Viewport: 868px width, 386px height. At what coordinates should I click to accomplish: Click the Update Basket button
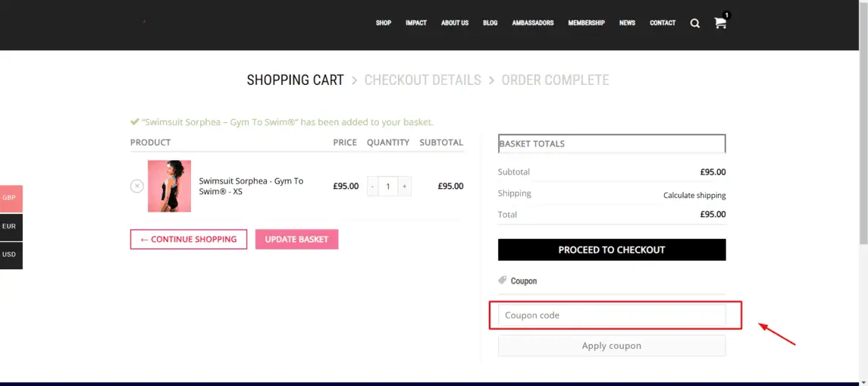296,239
